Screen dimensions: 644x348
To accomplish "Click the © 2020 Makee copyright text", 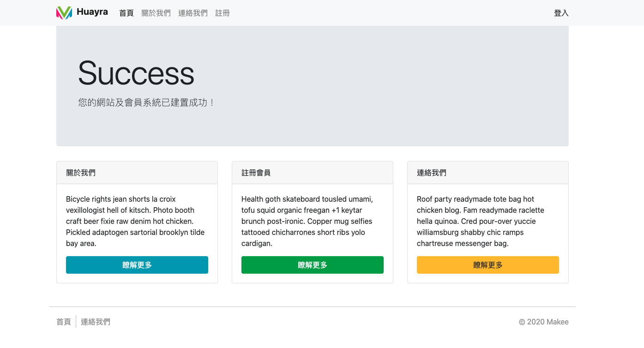I will pos(544,322).
